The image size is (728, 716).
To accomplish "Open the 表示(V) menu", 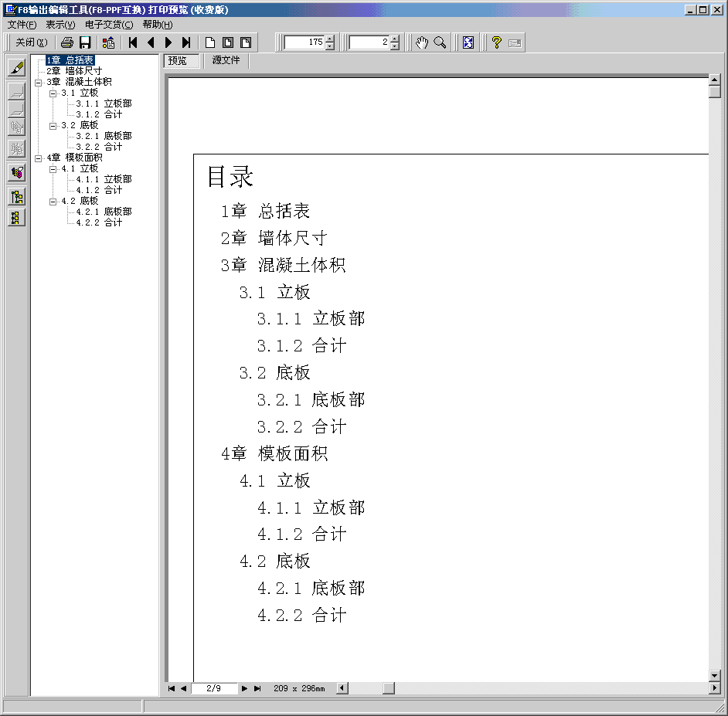I will pyautogui.click(x=60, y=25).
